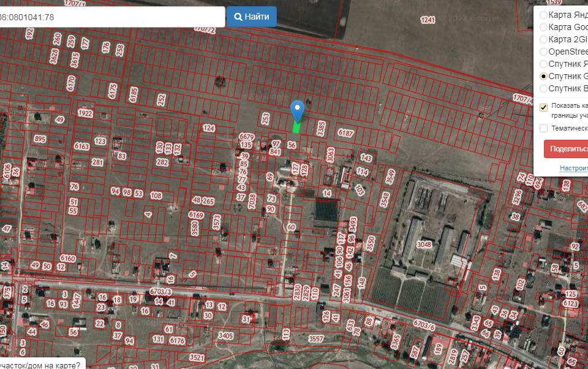Click the cadastral number search field
This screenshot has height=369, width=588.
110,17
